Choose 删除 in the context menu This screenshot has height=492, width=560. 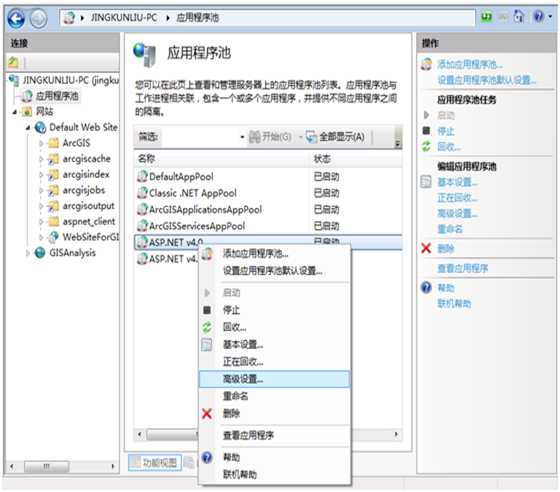tap(275, 414)
